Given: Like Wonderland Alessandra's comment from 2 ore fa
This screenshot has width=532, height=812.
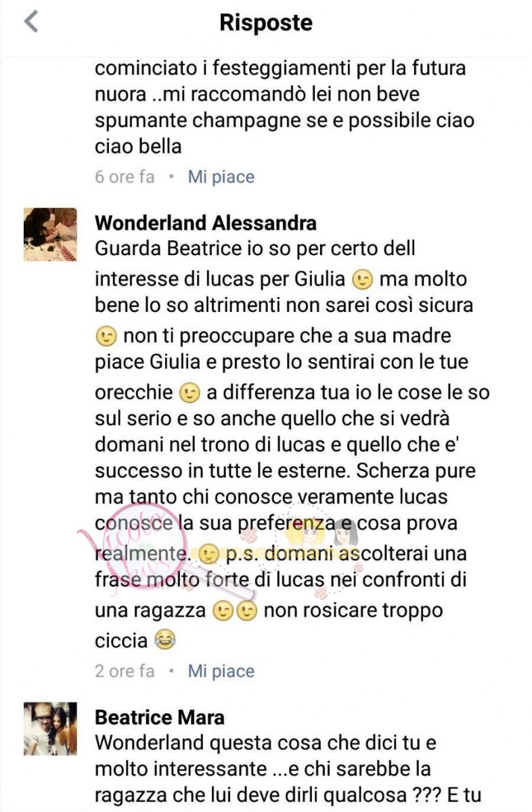Looking at the screenshot, I should (x=221, y=671).
